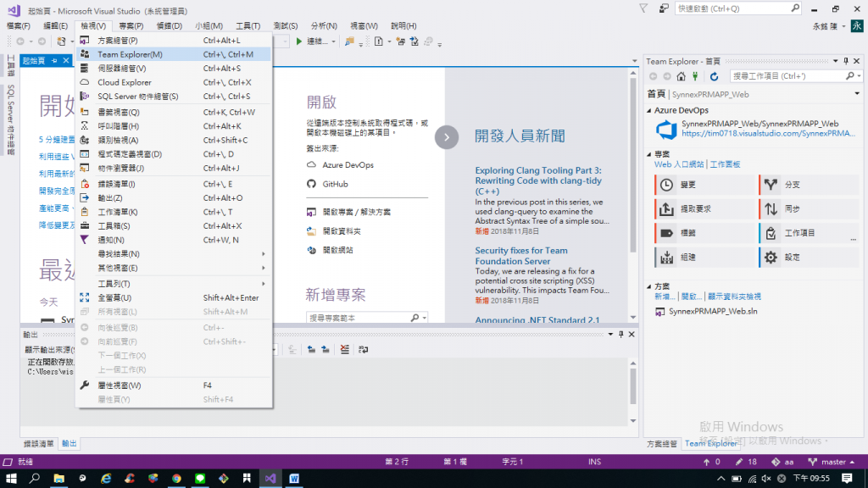The height and width of the screenshot is (488, 868).
Task: Toggle auto-hide pin on Team Explorer panel
Action: tap(846, 61)
